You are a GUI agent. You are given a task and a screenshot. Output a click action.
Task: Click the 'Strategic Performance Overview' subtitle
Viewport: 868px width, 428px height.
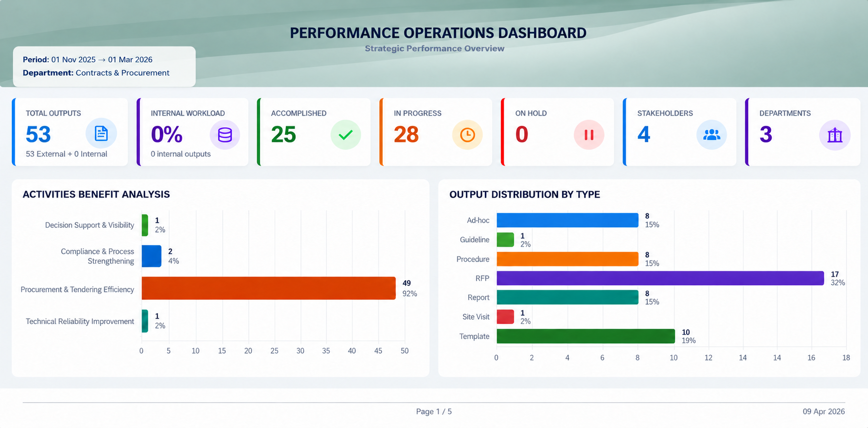coord(435,49)
